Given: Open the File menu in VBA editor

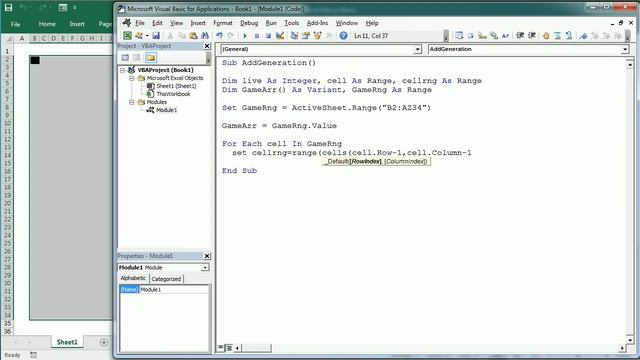Looking at the screenshot, I should click(x=140, y=23).
